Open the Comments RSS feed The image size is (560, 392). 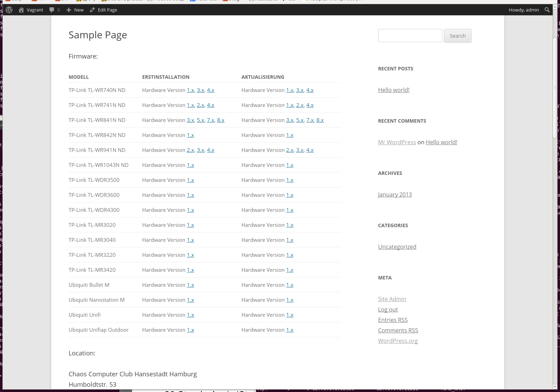(x=398, y=330)
